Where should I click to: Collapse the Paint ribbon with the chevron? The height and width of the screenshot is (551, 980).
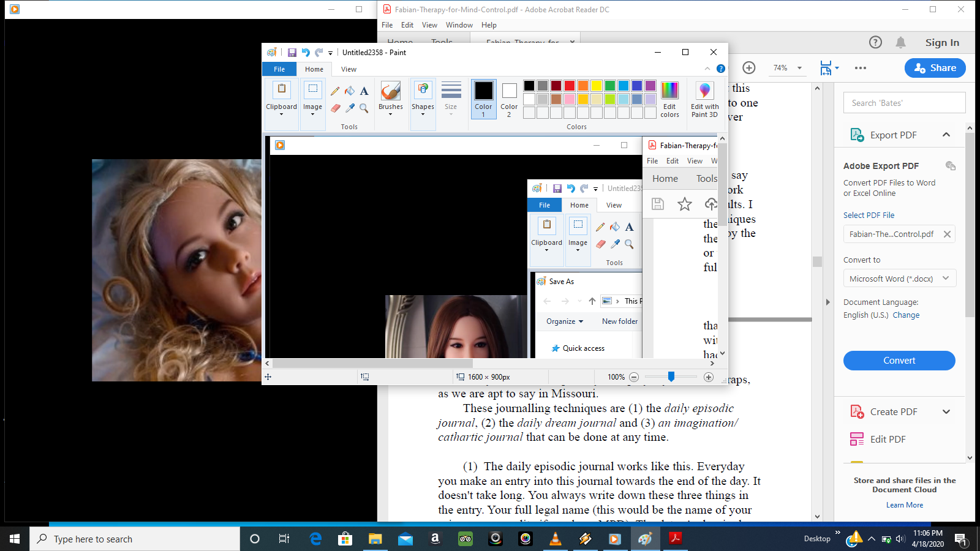coord(707,69)
